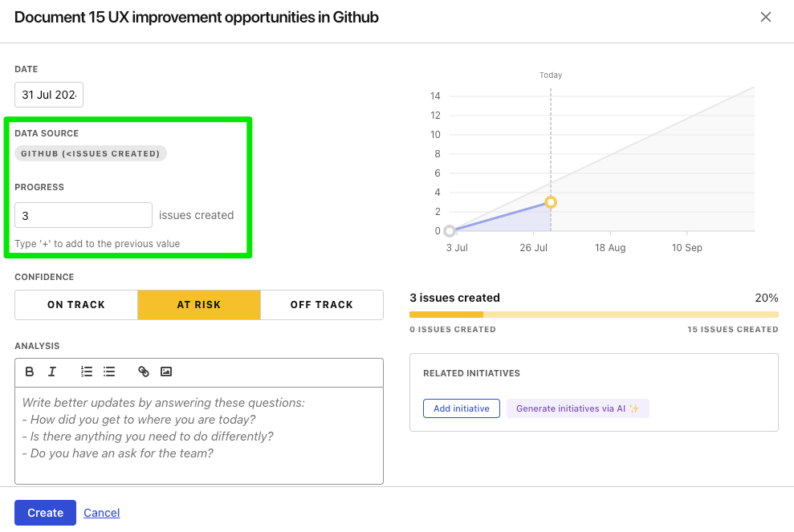Select the At Risk confidence option
The image size is (794, 532).
point(199,305)
